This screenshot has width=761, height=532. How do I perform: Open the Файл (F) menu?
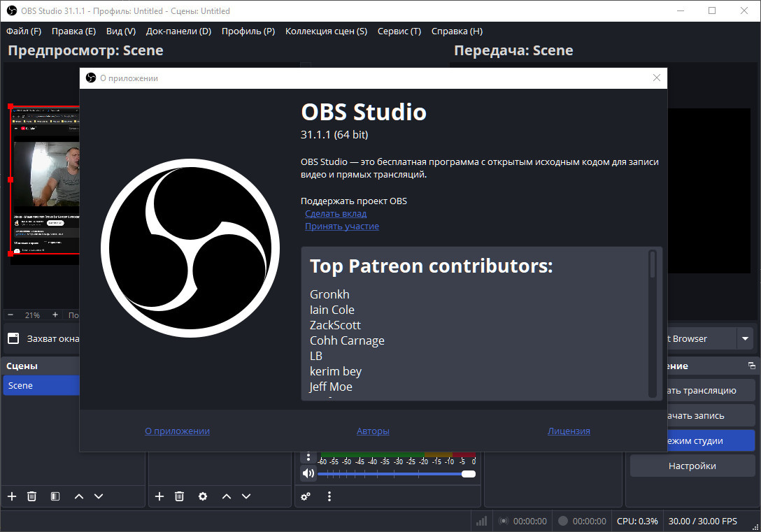[x=23, y=31]
